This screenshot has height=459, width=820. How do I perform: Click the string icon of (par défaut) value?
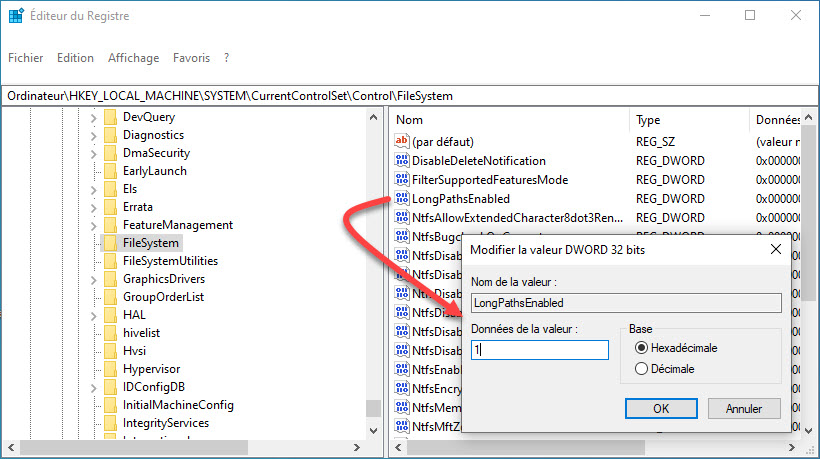pos(402,141)
